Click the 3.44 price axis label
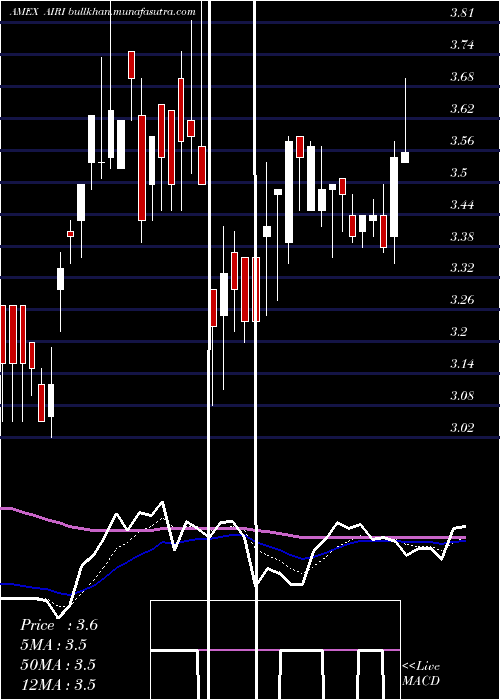The image size is (500, 700). [x=462, y=205]
